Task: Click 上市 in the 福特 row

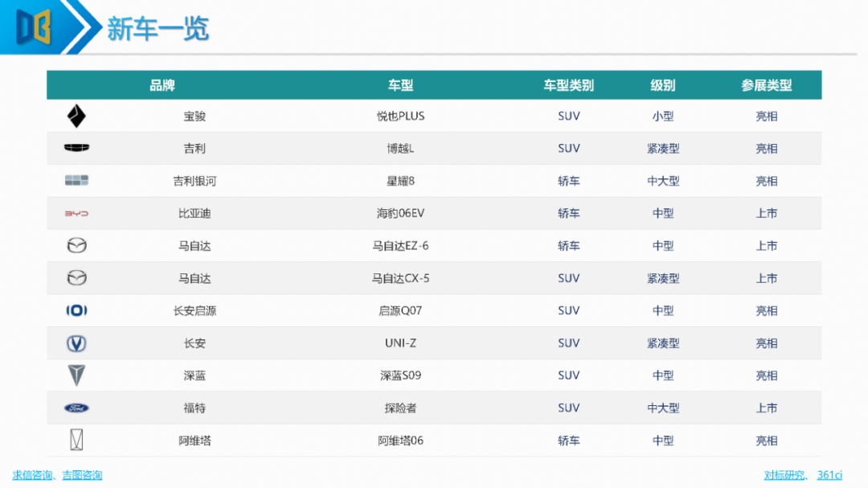Action: click(x=767, y=408)
